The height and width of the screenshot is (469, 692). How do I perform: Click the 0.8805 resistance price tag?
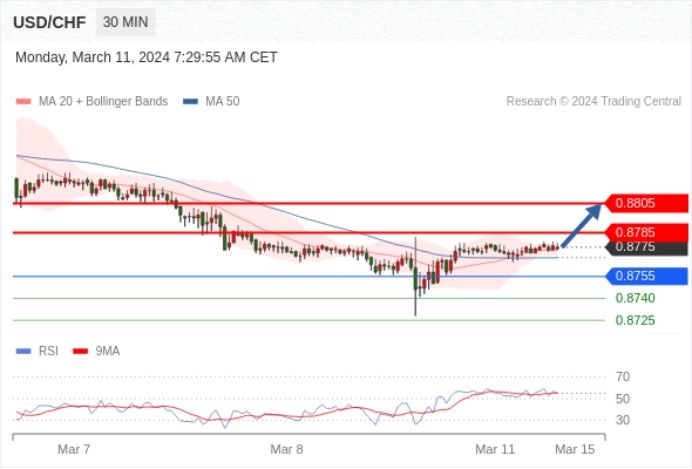tap(647, 203)
